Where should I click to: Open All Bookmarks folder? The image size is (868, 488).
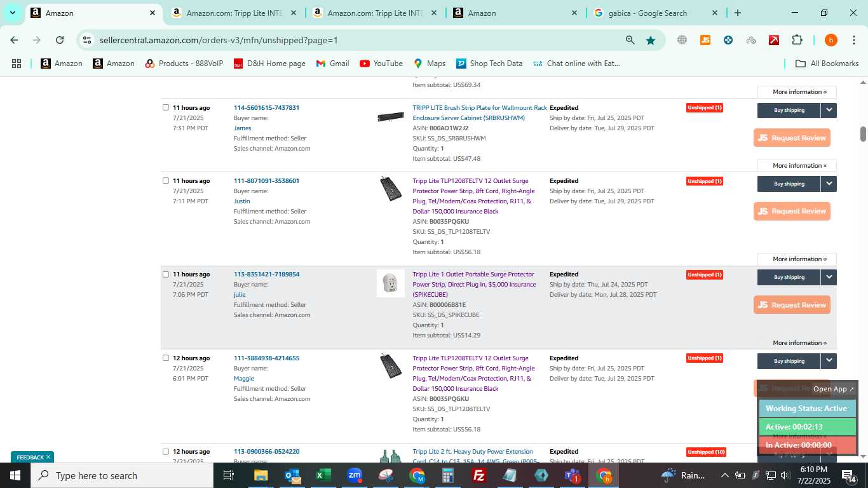point(827,64)
